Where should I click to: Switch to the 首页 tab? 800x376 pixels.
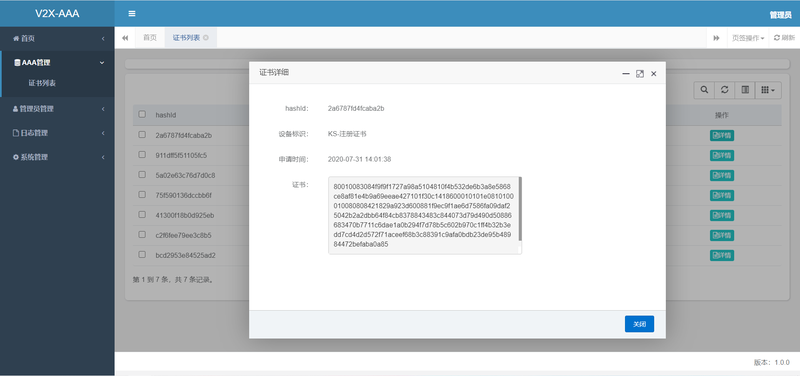tap(150, 38)
